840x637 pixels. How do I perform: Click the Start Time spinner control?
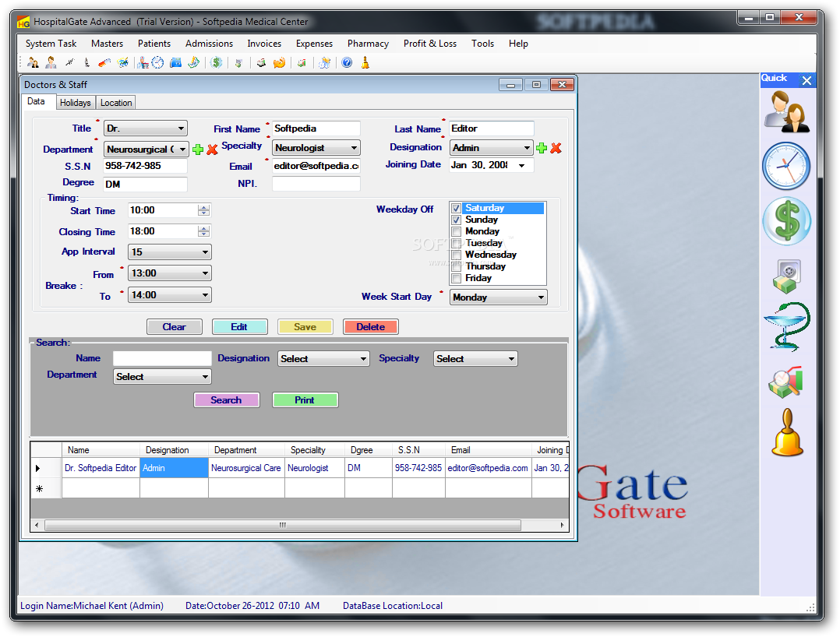click(x=203, y=210)
